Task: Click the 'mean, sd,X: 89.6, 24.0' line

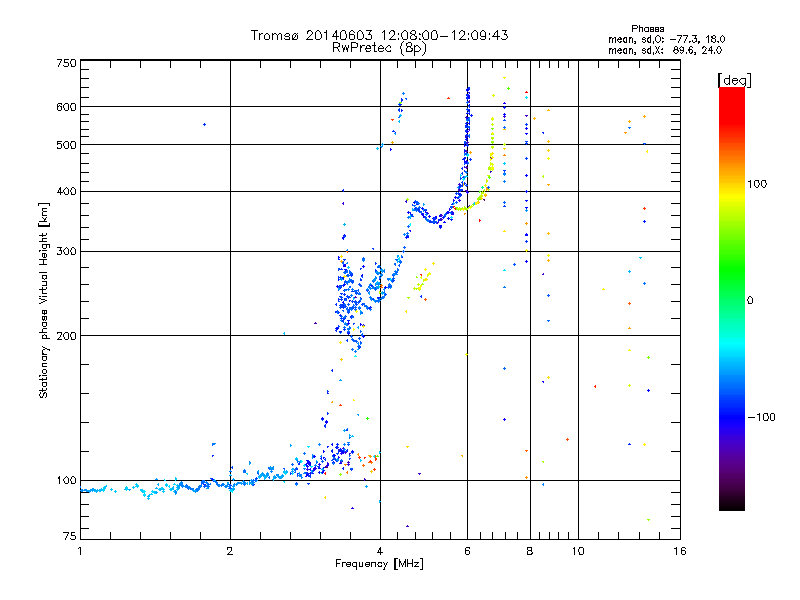Action: tap(665, 50)
